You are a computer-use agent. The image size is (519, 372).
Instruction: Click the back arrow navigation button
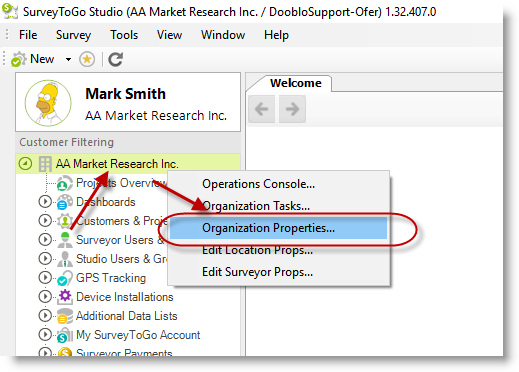[x=262, y=109]
